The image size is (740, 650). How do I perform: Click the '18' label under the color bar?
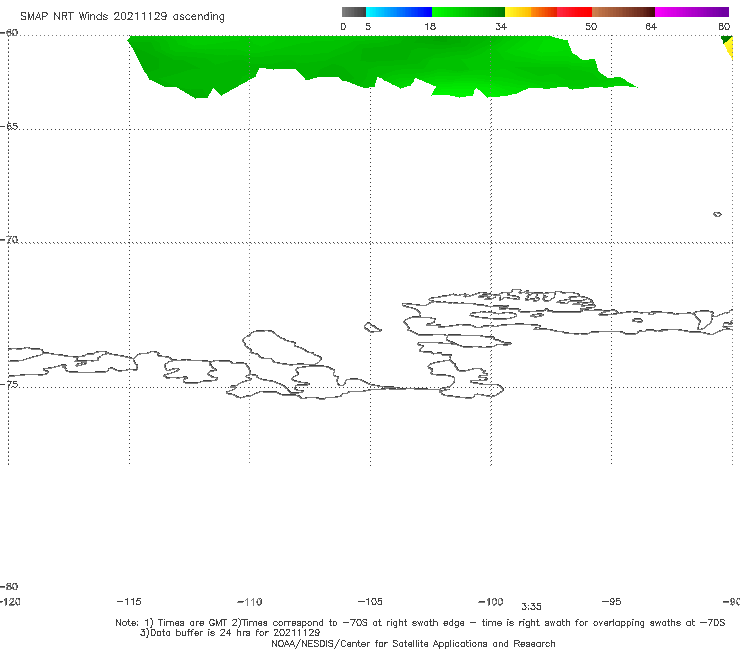coord(430,27)
